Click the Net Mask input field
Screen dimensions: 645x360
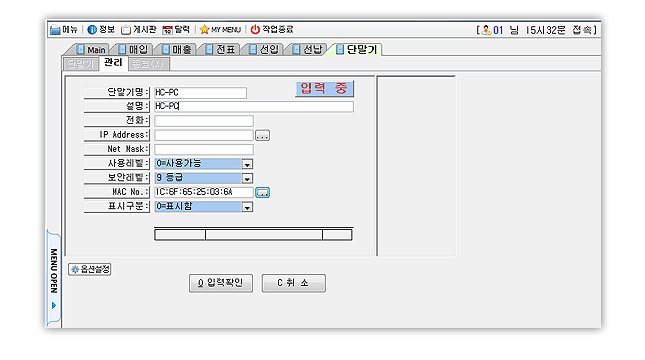[x=204, y=149]
